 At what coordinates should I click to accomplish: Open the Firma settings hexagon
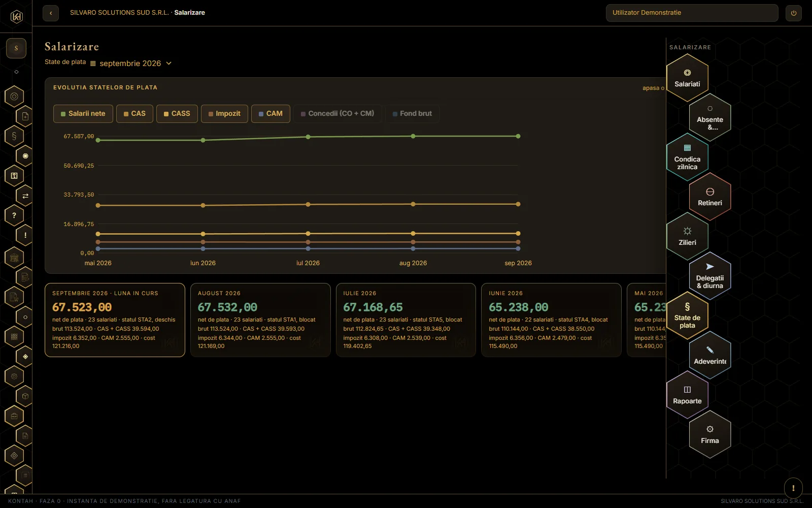tap(710, 435)
